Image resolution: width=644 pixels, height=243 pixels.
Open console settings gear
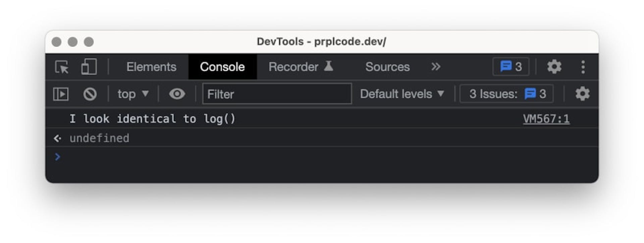click(x=583, y=94)
